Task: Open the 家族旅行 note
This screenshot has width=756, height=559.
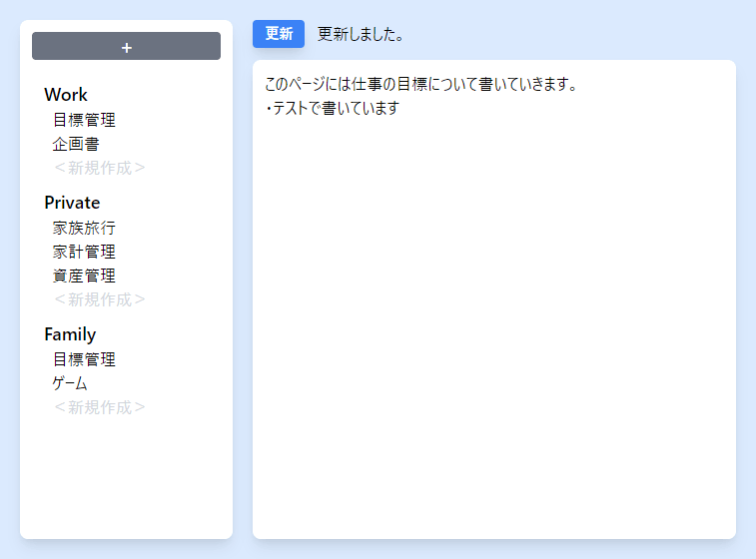Action: [x=84, y=228]
